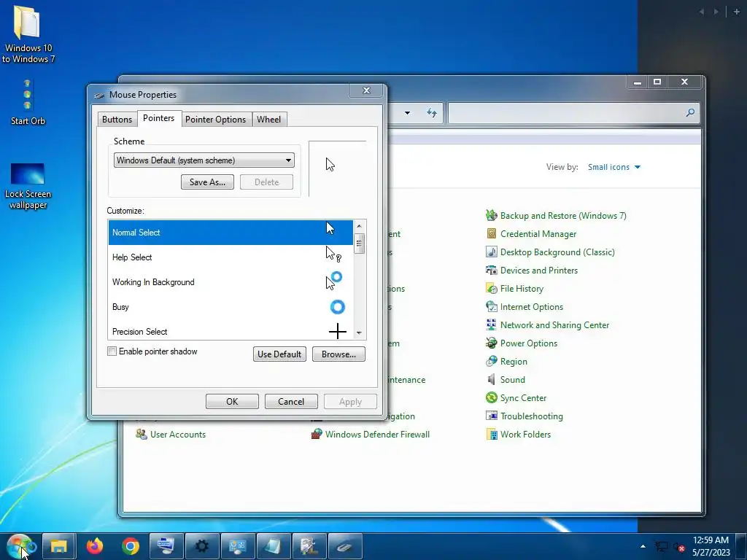Open the Scheme dropdown list
747x560 pixels.
click(204, 160)
